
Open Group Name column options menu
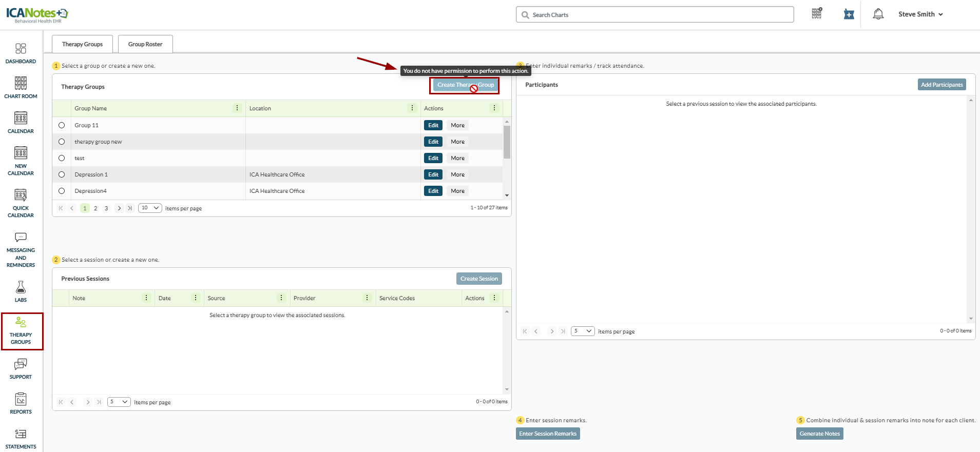(237, 108)
